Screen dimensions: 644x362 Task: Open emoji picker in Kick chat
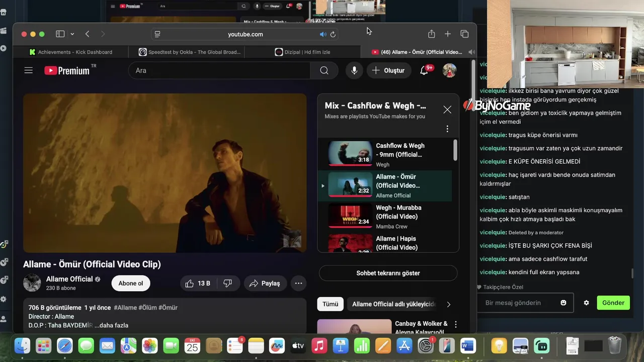[x=563, y=303]
